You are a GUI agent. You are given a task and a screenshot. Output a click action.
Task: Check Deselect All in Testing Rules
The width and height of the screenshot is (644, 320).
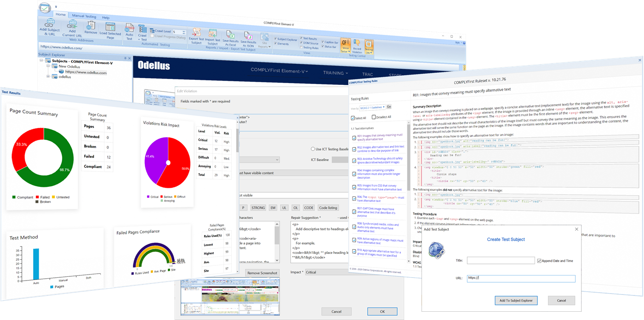click(374, 117)
